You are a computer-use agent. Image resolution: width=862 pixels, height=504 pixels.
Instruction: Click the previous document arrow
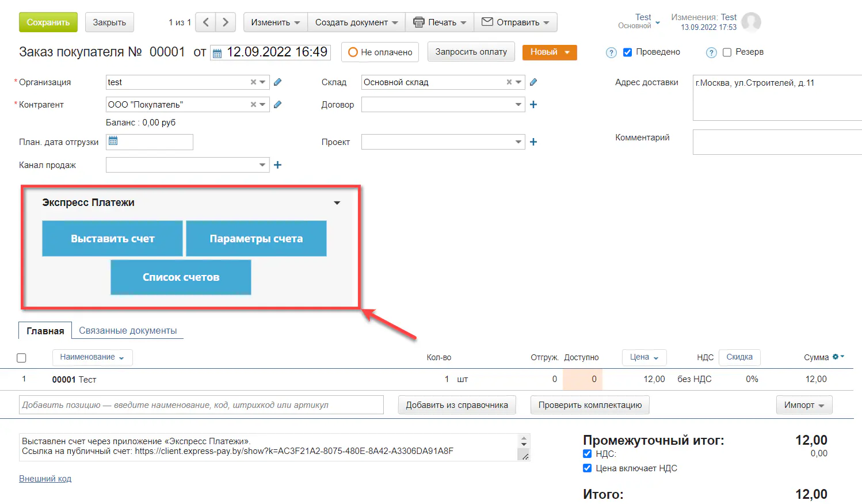coord(205,22)
